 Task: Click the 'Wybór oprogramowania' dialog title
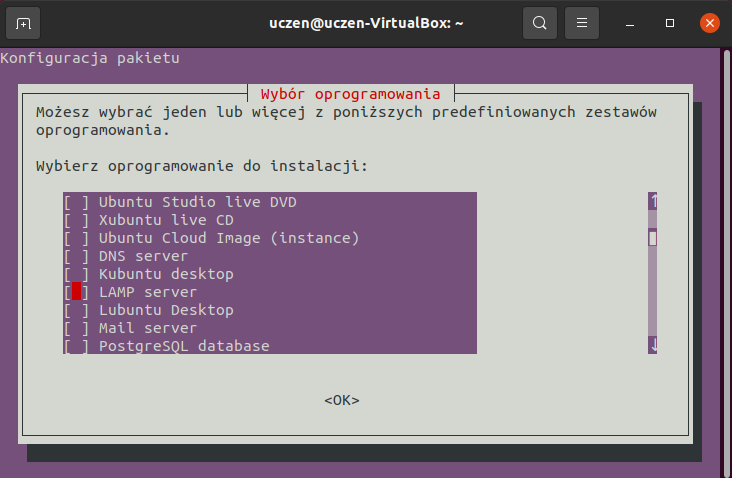click(x=351, y=94)
